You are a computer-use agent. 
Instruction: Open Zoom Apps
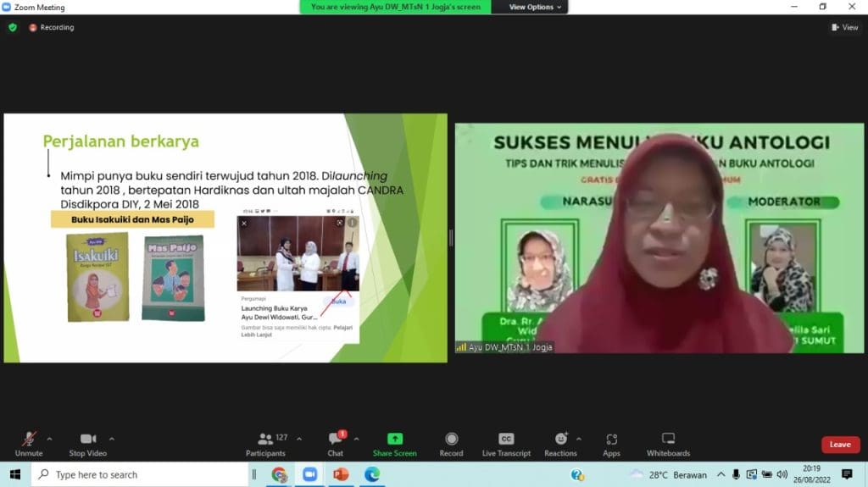pos(612,445)
